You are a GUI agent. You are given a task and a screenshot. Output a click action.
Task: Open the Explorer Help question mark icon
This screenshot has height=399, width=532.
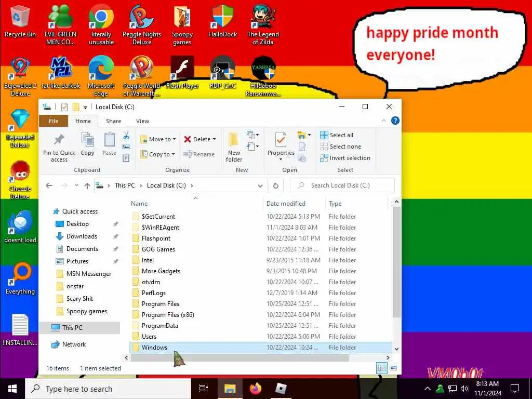pyautogui.click(x=395, y=121)
